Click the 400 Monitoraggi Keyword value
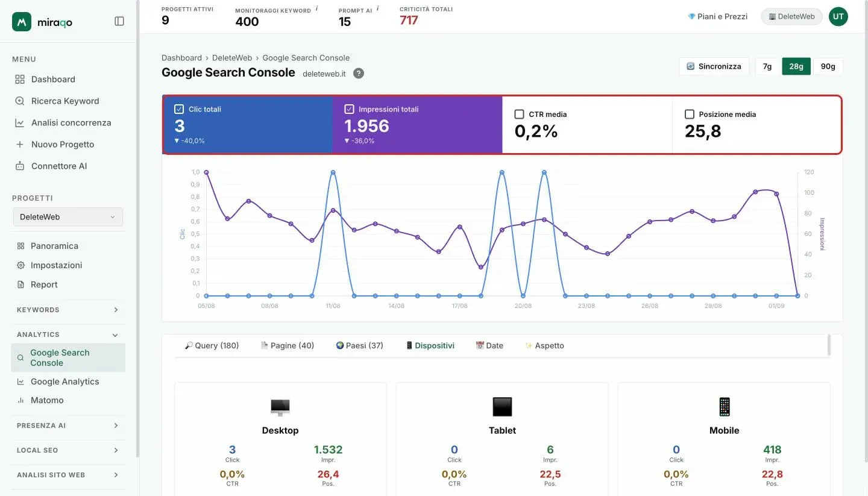This screenshot has width=868, height=496. 247,22
